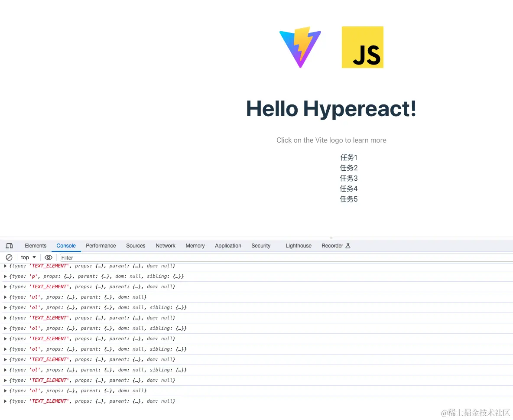Click 'Click on the Vite logo to learn more'
This screenshot has width=513, height=420.
point(331,140)
